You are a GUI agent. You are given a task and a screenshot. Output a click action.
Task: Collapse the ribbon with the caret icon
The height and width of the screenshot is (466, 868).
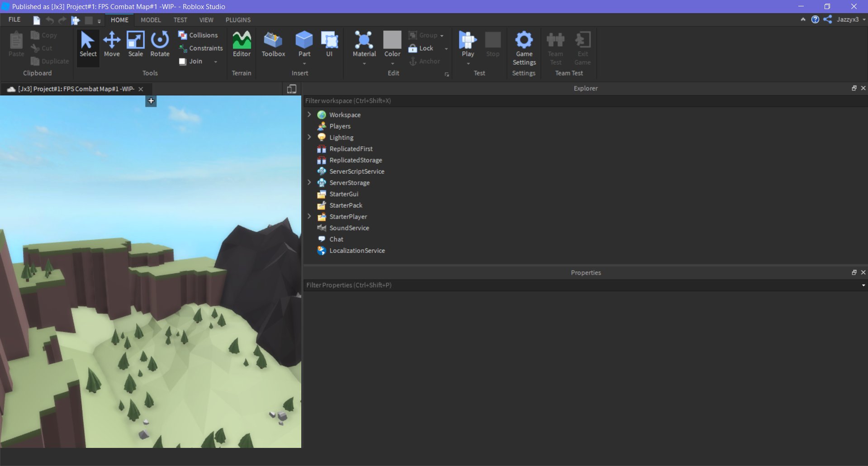(x=803, y=19)
